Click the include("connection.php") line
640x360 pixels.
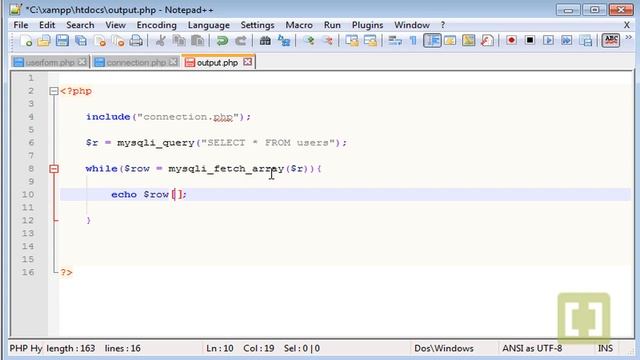pos(168,117)
